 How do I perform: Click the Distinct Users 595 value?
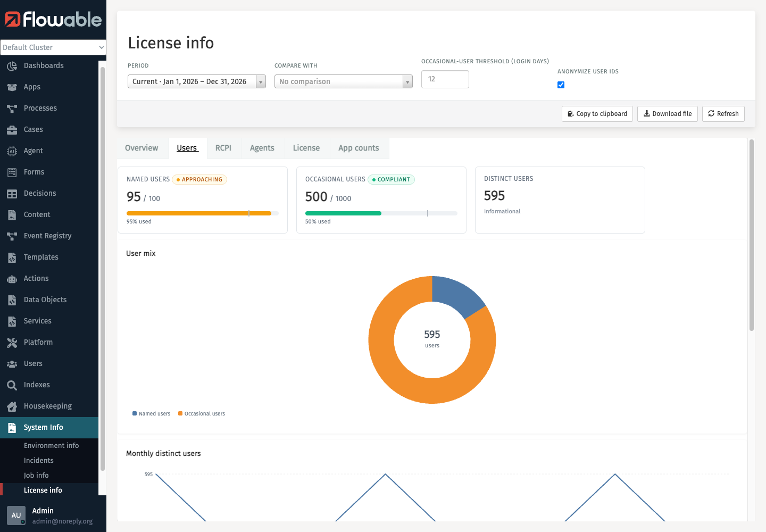[494, 196]
